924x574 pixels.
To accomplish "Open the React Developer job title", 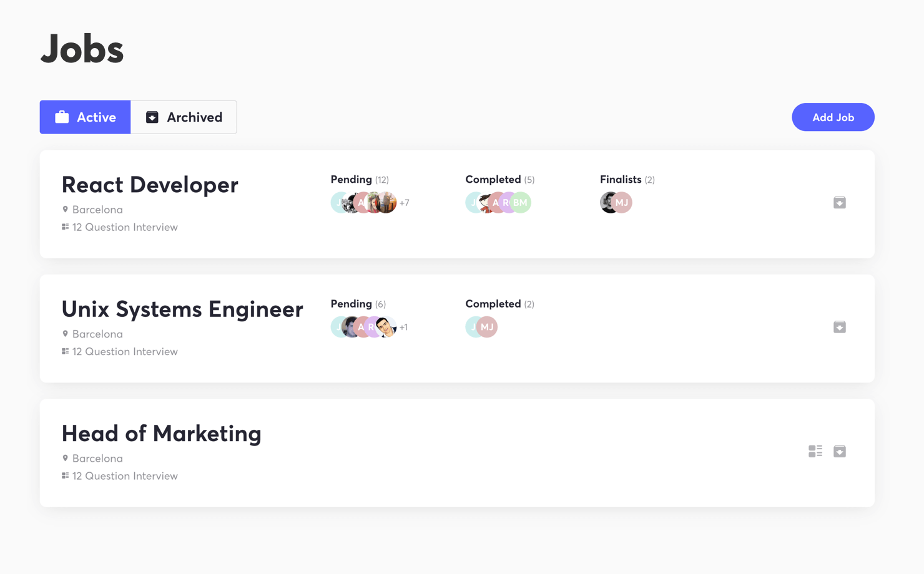I will pos(150,185).
